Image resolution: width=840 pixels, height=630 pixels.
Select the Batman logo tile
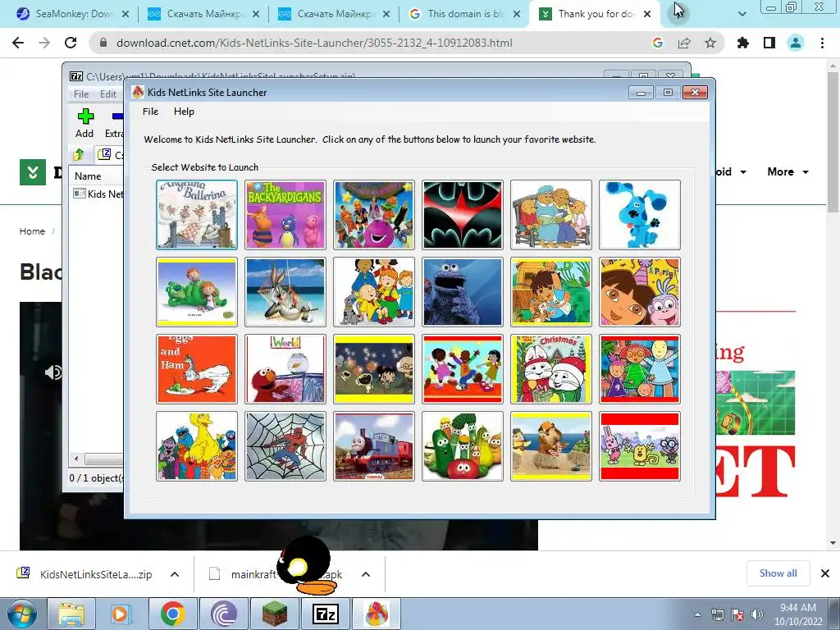pyautogui.click(x=463, y=214)
